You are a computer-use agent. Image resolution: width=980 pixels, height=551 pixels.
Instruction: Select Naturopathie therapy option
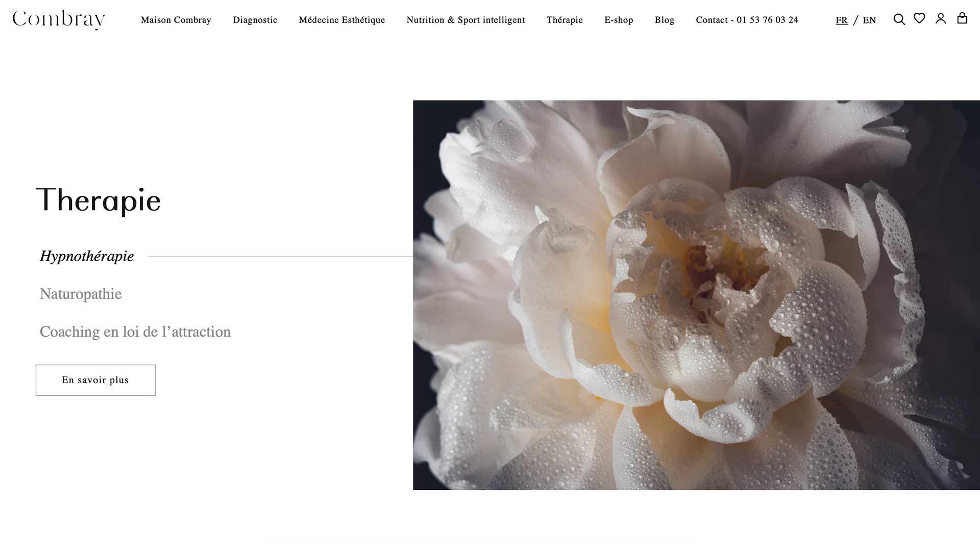point(81,294)
